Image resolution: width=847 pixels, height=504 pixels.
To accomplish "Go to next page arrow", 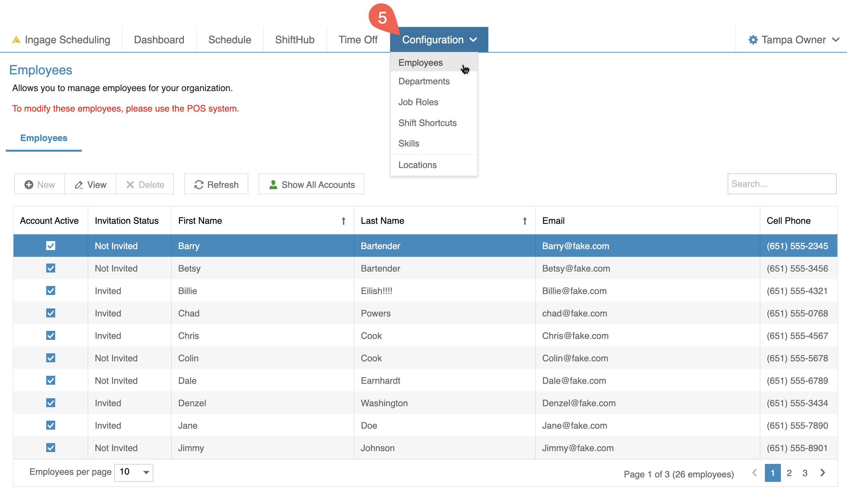I will click(822, 472).
